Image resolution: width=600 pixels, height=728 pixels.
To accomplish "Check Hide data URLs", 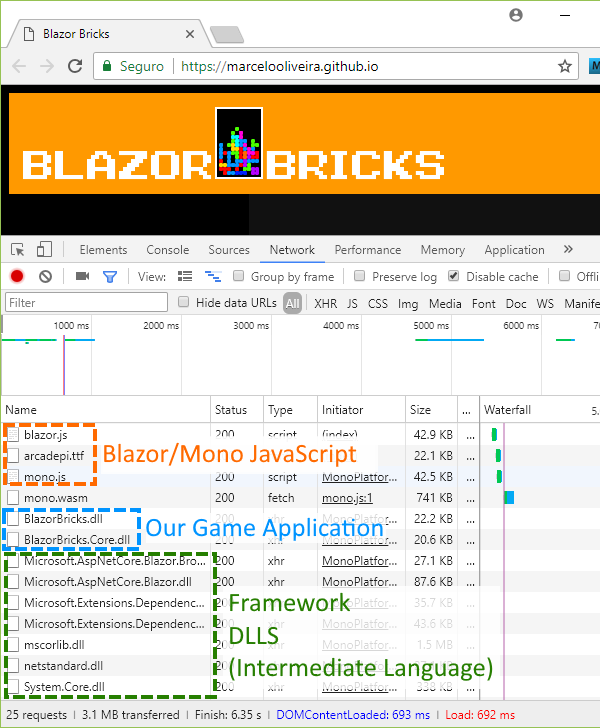I will click(183, 302).
